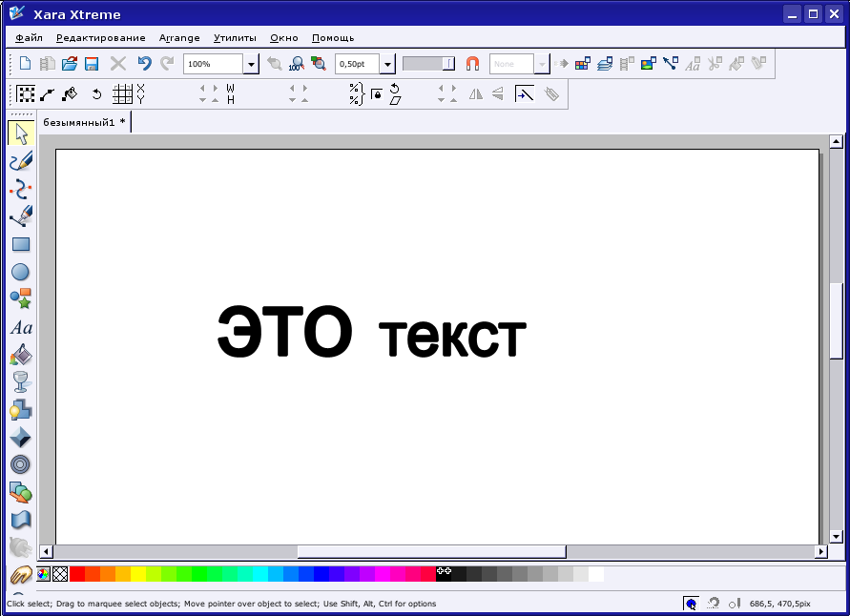Image resolution: width=850 pixels, height=616 pixels.
Task: Open the zoom percentage dropdown
Action: click(251, 64)
